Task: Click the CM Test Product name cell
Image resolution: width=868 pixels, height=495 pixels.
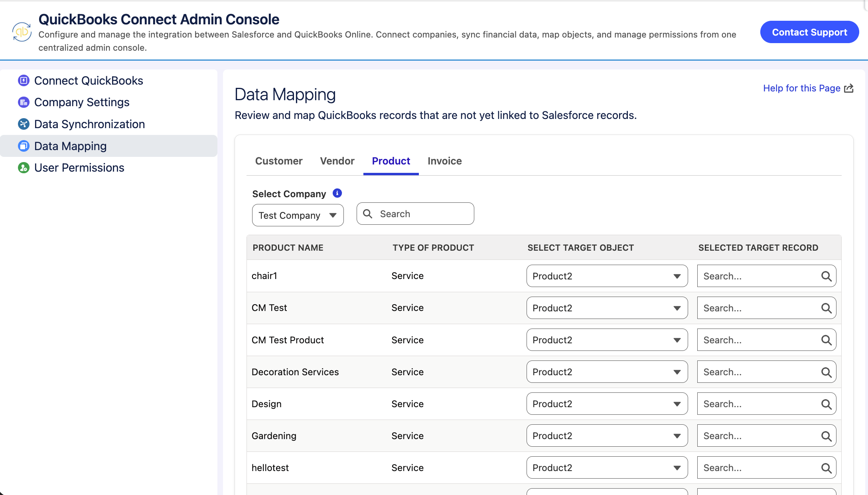Action: click(288, 340)
